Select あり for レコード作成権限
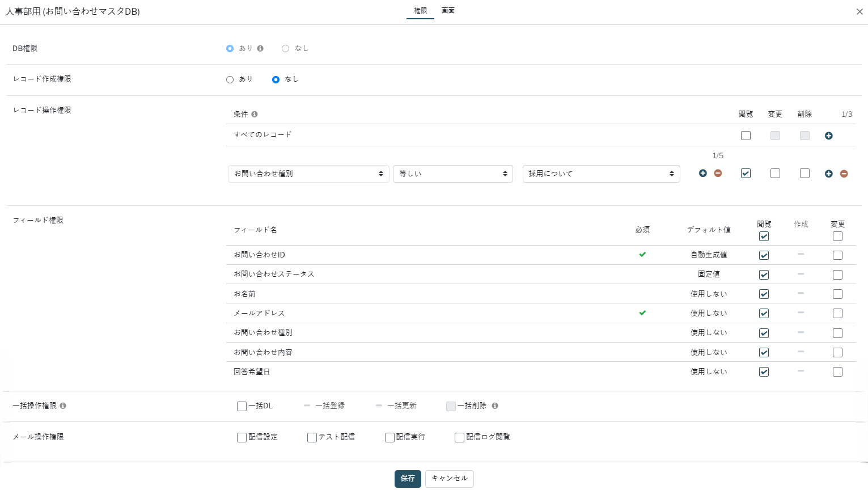868x494 pixels. tap(230, 80)
